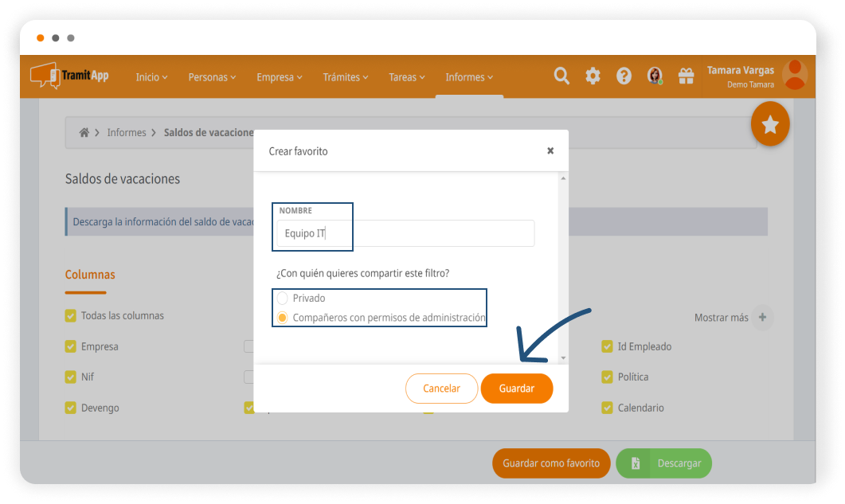Expand Mostrar más with plus button
This screenshot has height=504, width=845.
click(762, 318)
